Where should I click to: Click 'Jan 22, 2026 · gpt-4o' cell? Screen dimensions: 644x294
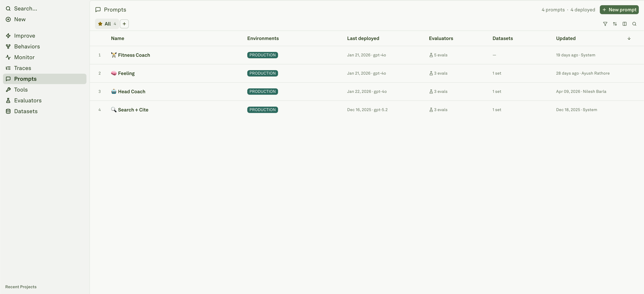pyautogui.click(x=367, y=92)
